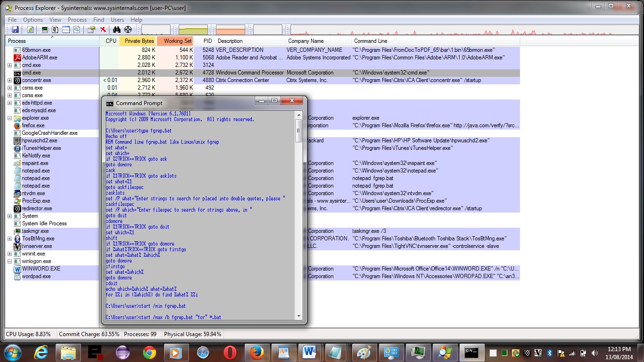Select the firefox.exe process row
This screenshot has height=362, width=644.
point(33,125)
